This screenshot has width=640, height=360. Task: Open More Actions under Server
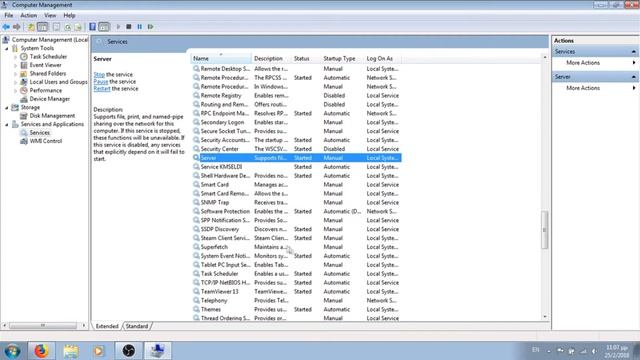point(583,88)
